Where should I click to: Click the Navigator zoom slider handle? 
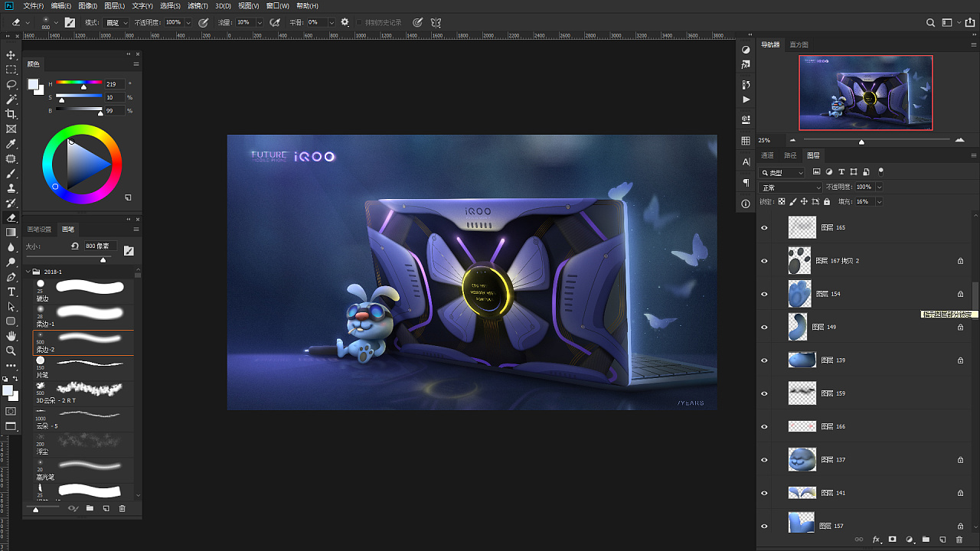point(861,142)
